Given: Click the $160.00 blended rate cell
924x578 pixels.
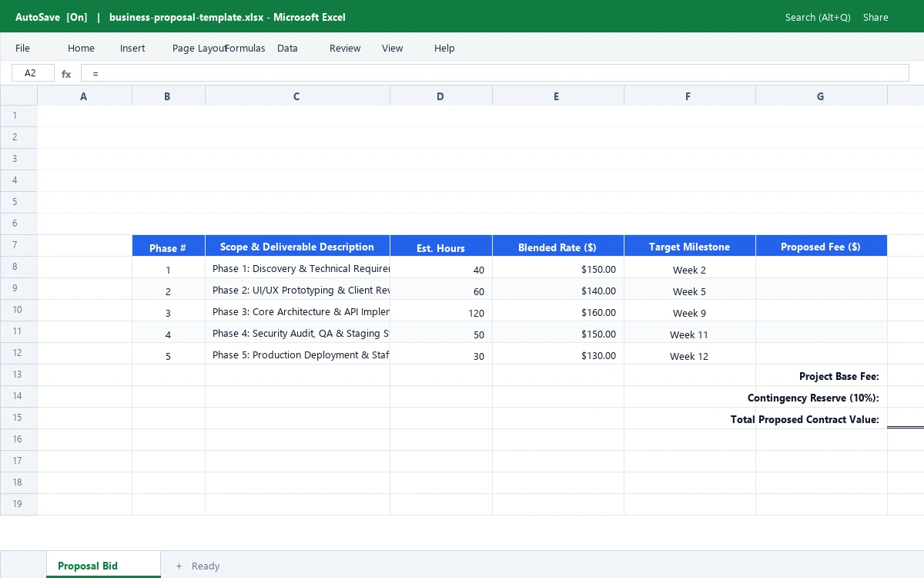Looking at the screenshot, I should point(558,311).
